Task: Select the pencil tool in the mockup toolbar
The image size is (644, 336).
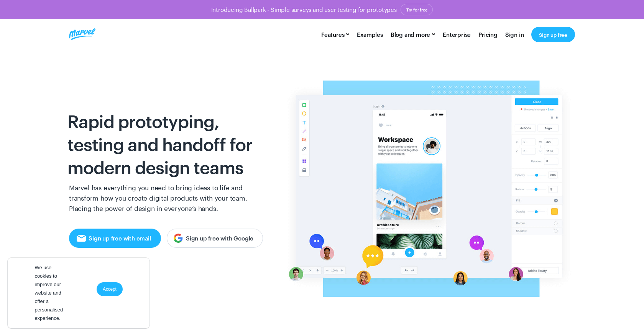Action: click(304, 149)
